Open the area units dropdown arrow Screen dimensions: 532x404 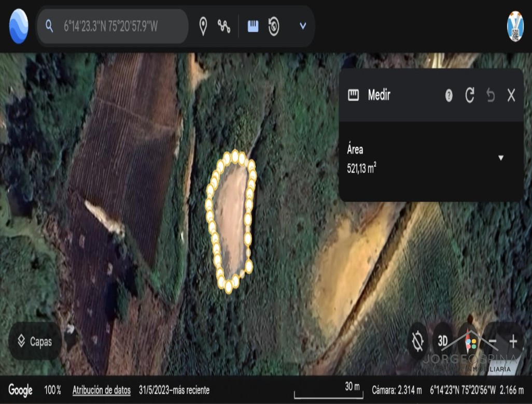pos(501,158)
